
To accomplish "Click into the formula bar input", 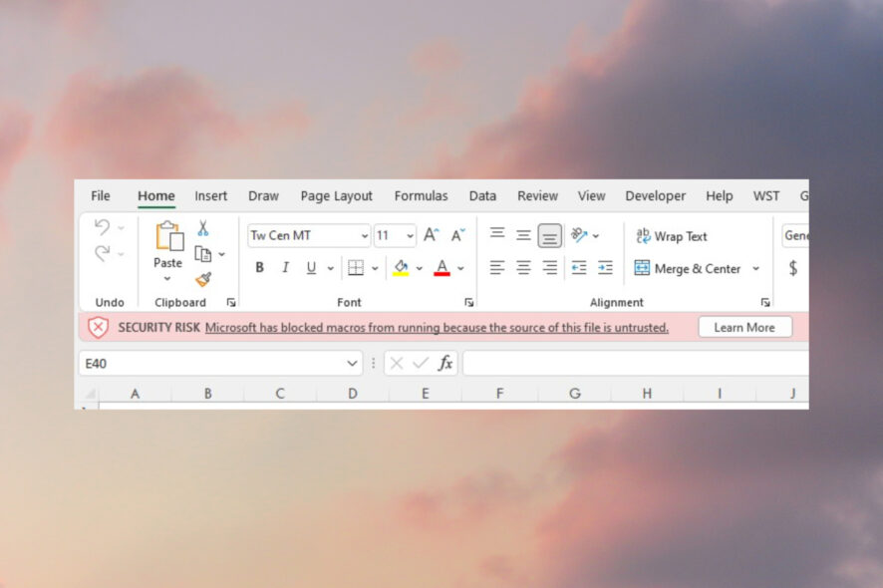I will [636, 364].
